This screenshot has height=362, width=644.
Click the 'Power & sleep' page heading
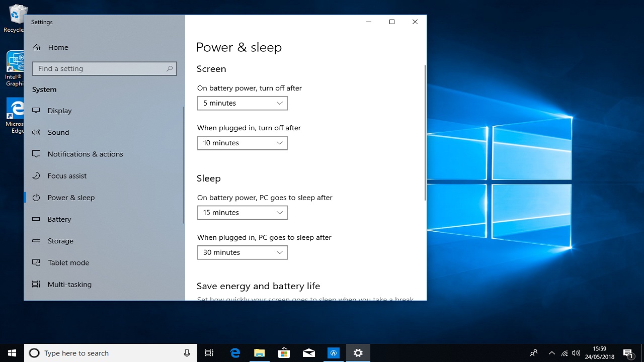tap(239, 47)
